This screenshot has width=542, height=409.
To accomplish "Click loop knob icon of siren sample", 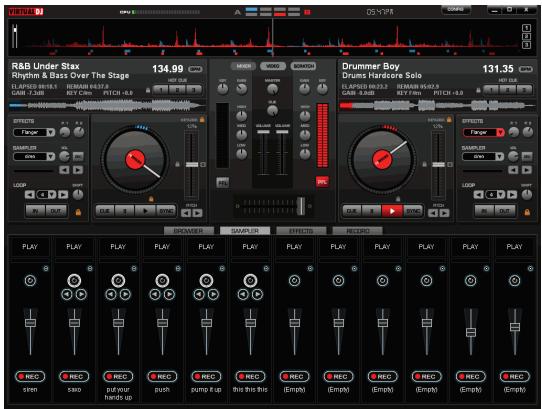I will point(30,280).
